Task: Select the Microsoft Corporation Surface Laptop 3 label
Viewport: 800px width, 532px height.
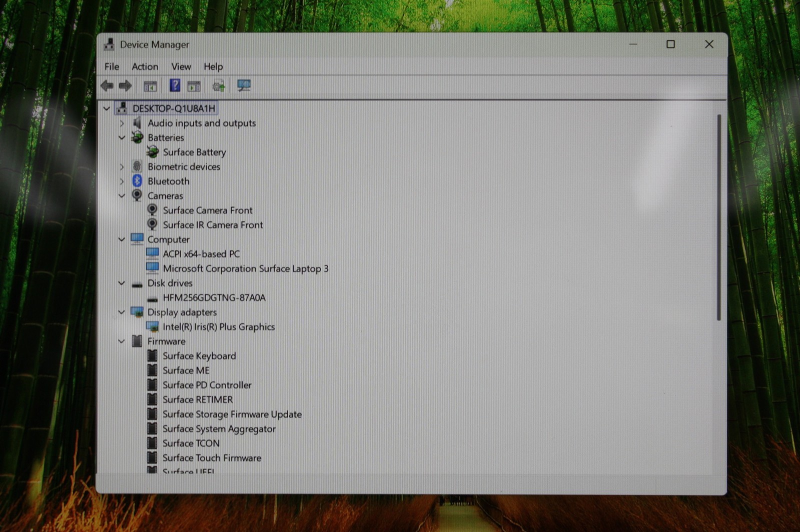Action: point(246,268)
